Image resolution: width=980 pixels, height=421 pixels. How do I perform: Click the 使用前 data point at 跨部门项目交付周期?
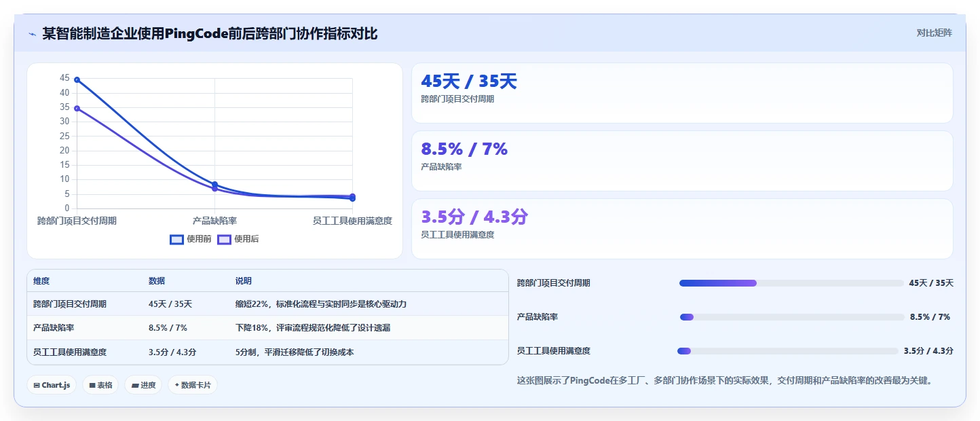(x=77, y=79)
